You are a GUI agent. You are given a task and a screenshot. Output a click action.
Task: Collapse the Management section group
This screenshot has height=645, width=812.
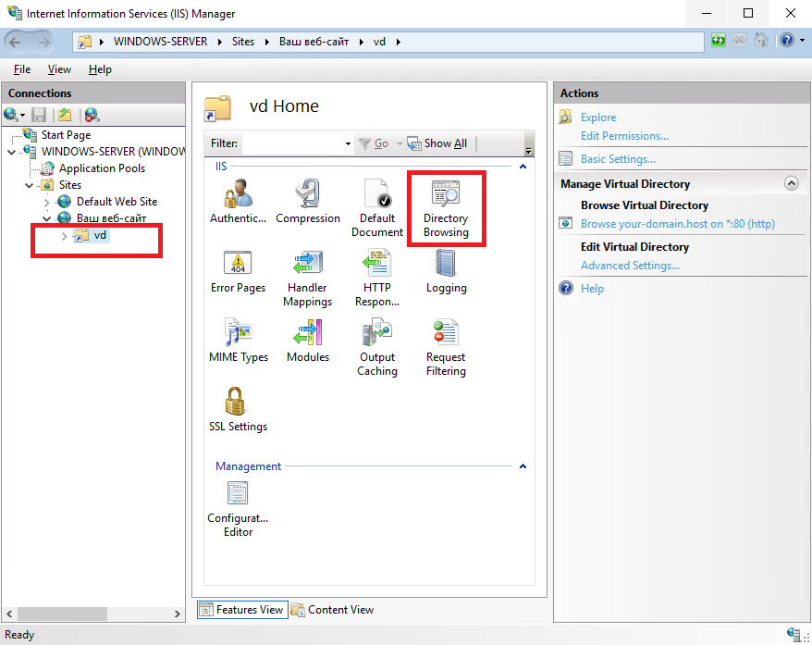coord(523,466)
